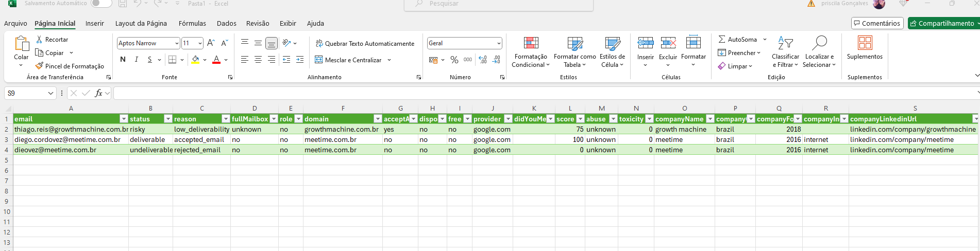Viewport: 980px width, 251px height.
Task: Open the font name dropdown
Action: tap(177, 43)
